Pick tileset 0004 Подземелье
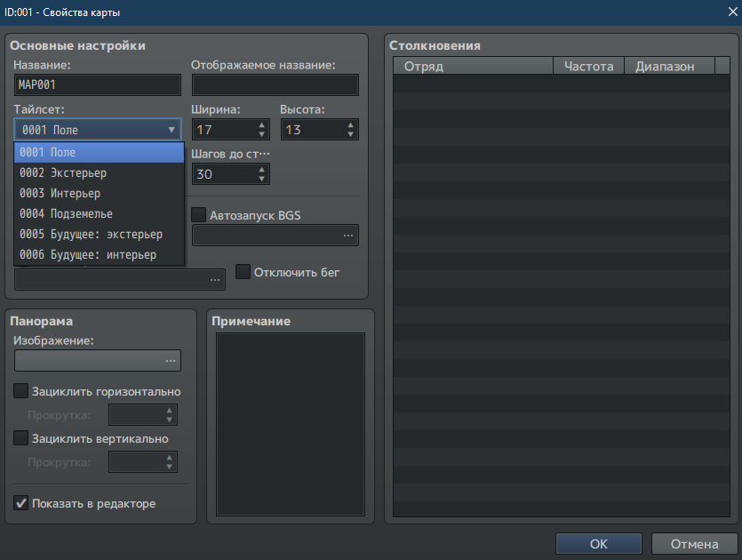 99,213
